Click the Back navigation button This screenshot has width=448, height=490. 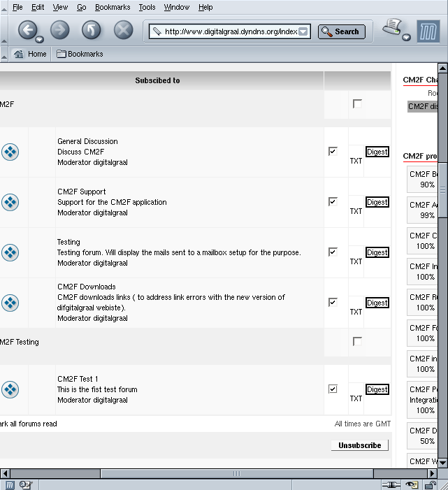coord(27,30)
